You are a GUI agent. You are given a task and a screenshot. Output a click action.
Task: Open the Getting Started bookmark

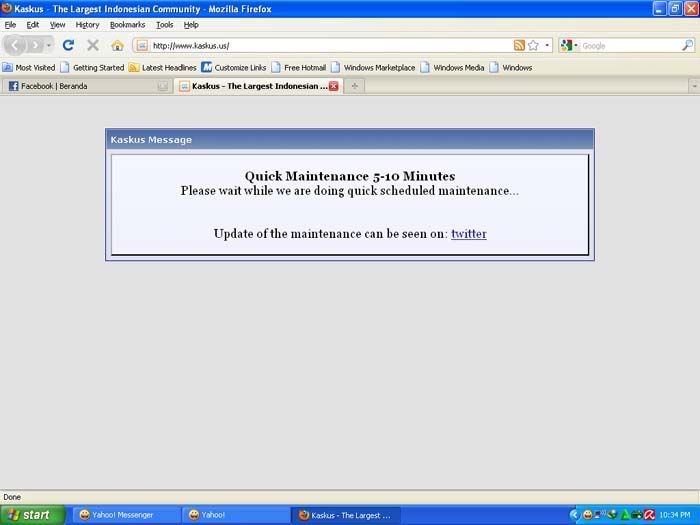pyautogui.click(x=92, y=67)
